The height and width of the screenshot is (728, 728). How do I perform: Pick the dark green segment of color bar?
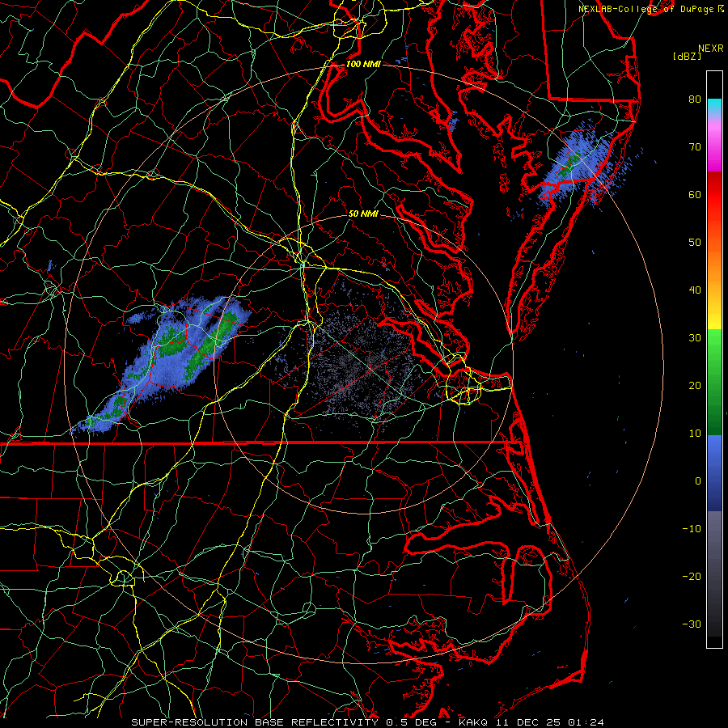(x=714, y=413)
